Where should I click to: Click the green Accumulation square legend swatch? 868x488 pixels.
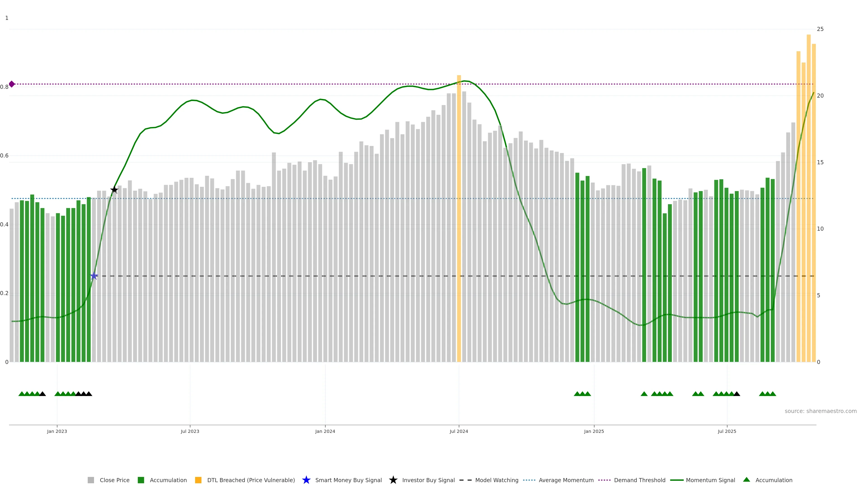141,480
